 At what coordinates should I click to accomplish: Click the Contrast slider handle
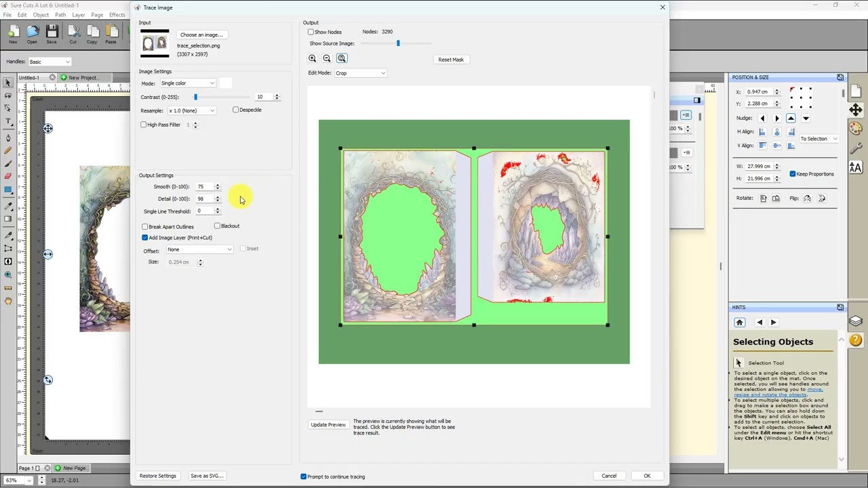tap(195, 97)
